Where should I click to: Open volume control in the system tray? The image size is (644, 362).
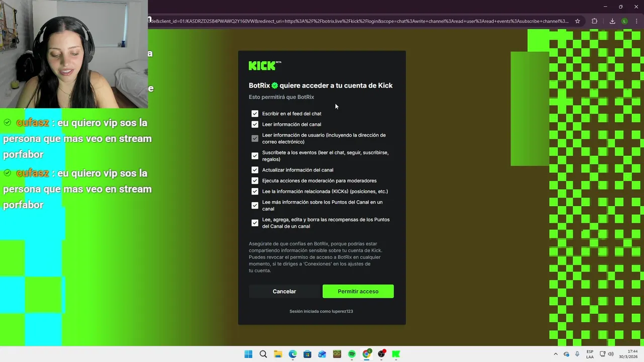click(x=611, y=354)
